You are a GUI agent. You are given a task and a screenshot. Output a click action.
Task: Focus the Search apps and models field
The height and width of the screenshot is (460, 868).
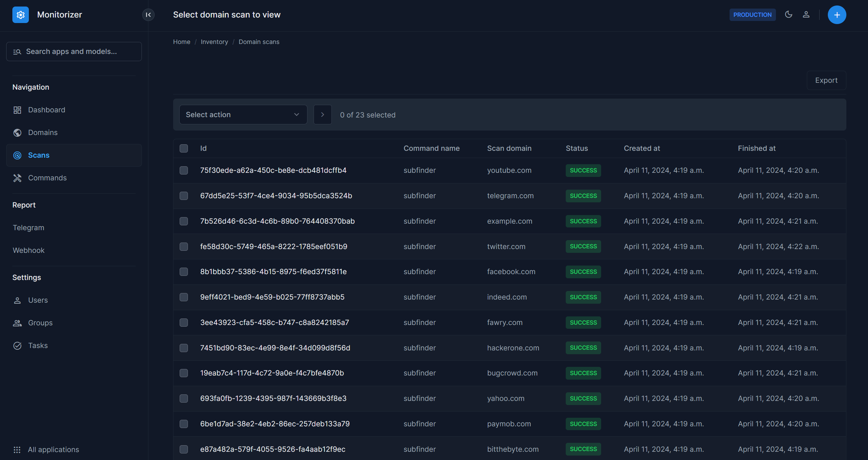click(74, 52)
